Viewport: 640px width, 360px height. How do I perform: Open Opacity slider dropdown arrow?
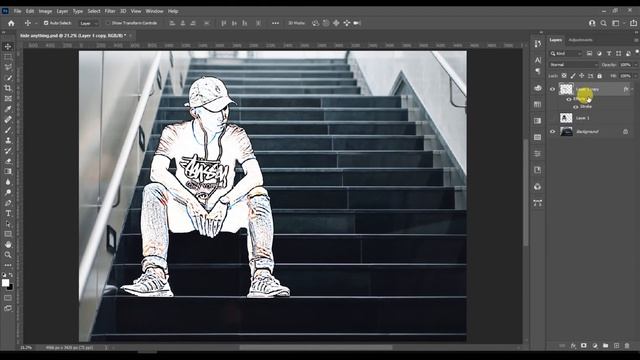pyautogui.click(x=636, y=64)
